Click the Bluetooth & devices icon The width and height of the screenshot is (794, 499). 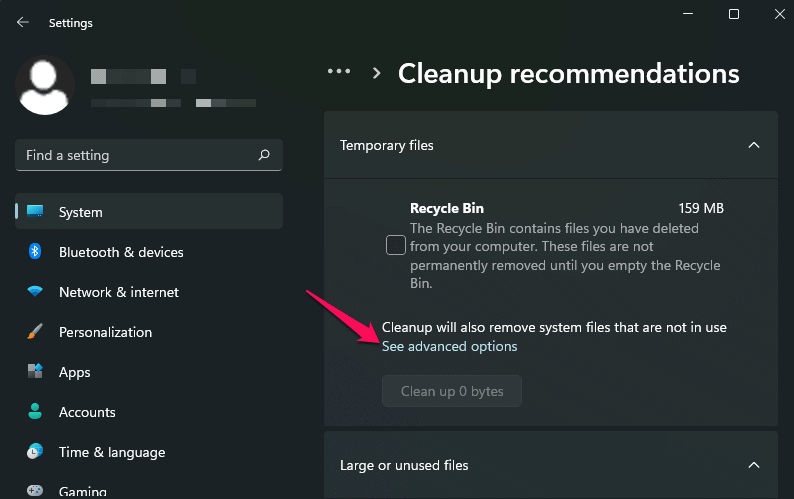36,252
